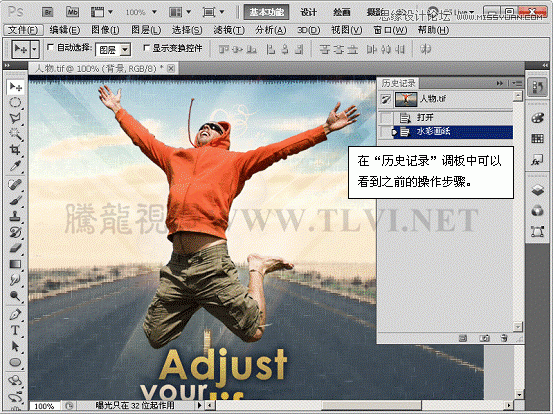553x414 pixels.
Task: Select the Eyedropper tool
Action: 16,166
